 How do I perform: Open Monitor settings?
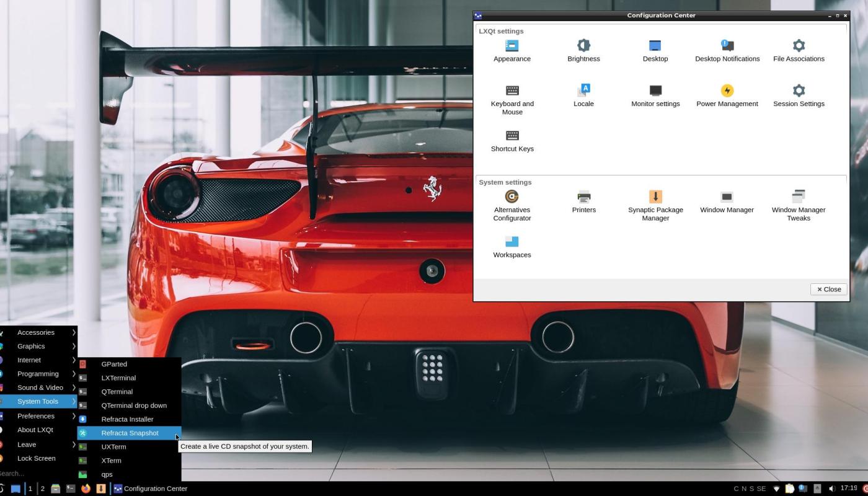[x=655, y=96]
